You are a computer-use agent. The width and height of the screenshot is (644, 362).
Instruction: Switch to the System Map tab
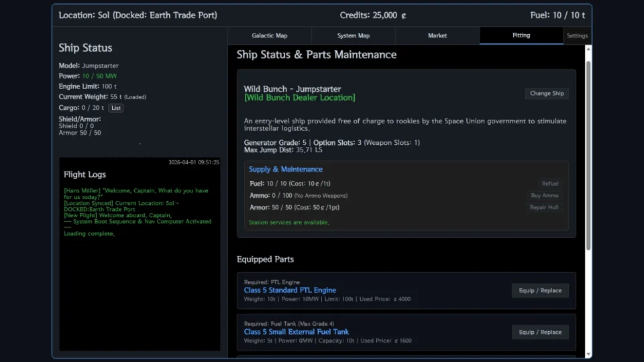point(354,36)
